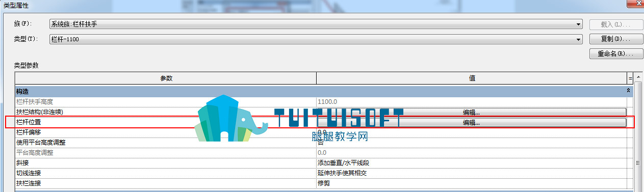Screen dimensions: 644x192
Task: Click the small = column header button
Action: coord(630,78)
